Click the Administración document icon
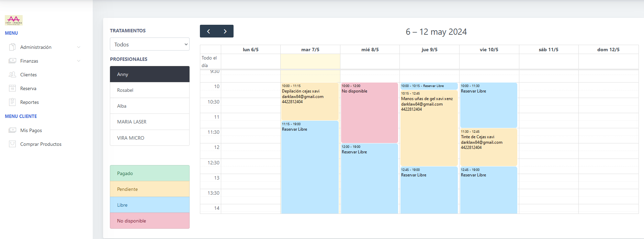644x239 pixels. [12, 47]
